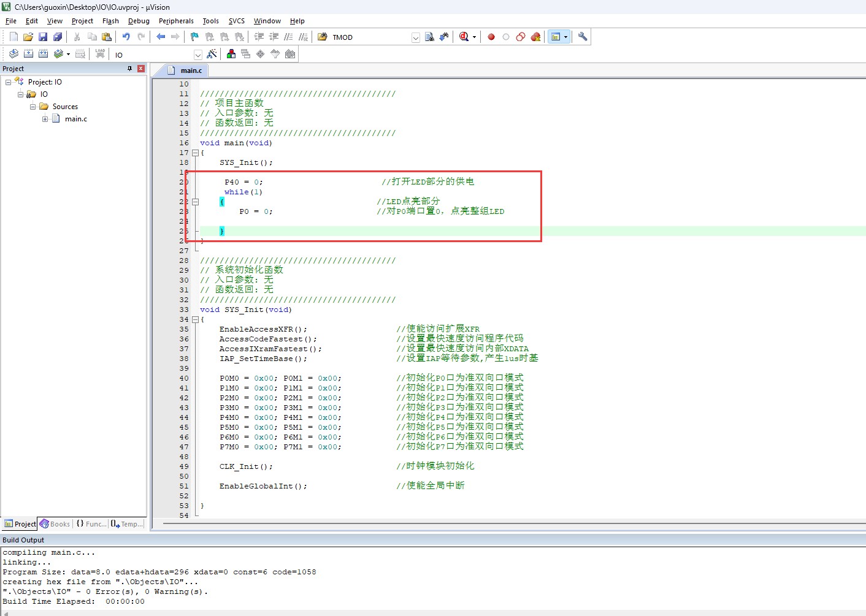Paste from clipboard toolbar icon
Viewport: 866px width, 616px height.
tap(107, 37)
